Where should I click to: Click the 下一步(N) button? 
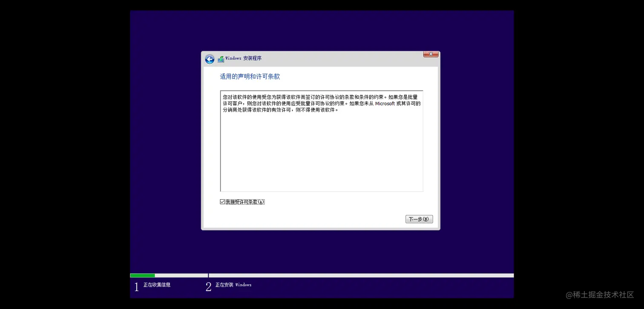419,219
